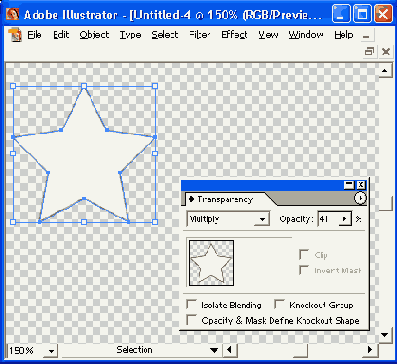Open the Type menu

point(130,35)
